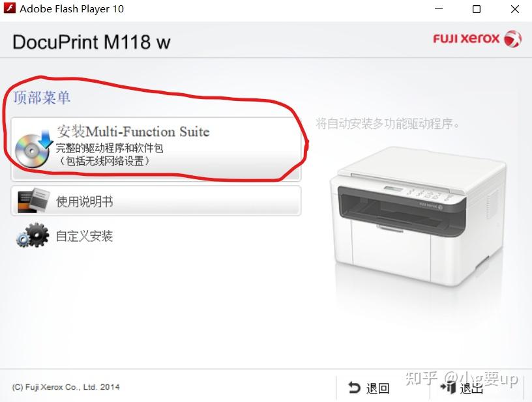Click the user manual booklet icon
Image resolution: width=532 pixels, height=402 pixels.
click(34, 201)
